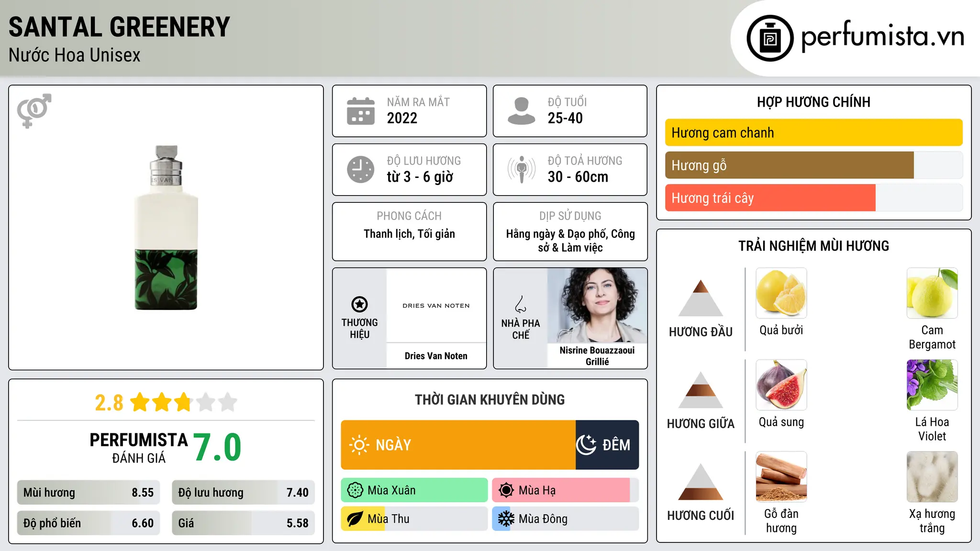The width and height of the screenshot is (980, 551).
Task: Click the Mùa Đông season bar
Action: [566, 519]
